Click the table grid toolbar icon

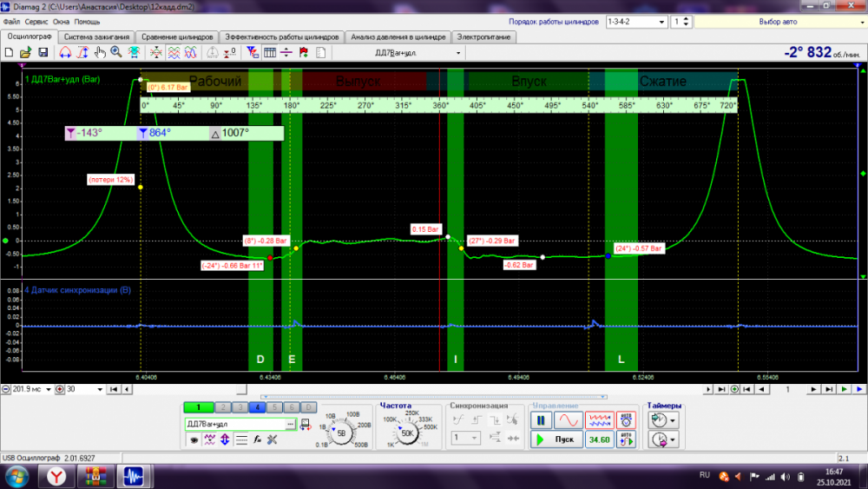tap(270, 53)
